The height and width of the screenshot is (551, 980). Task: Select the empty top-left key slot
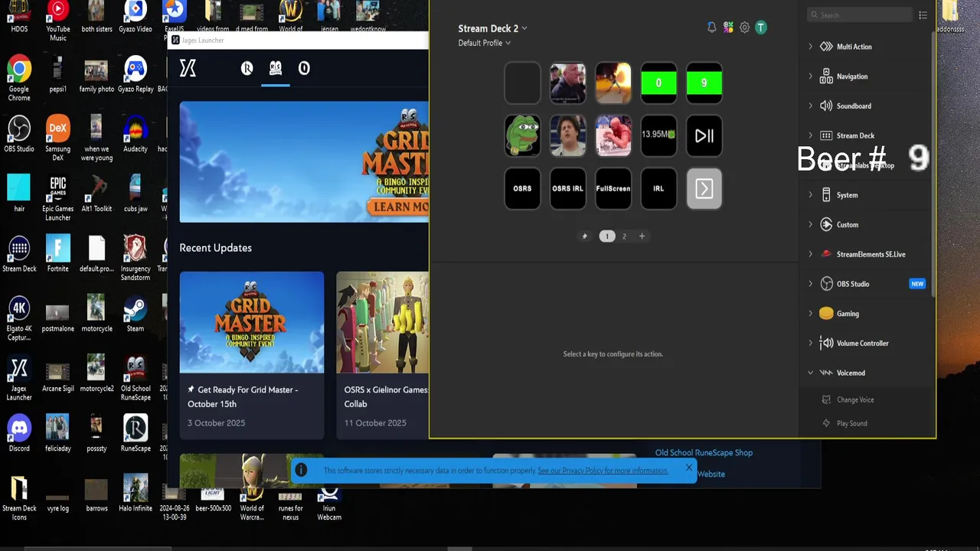click(x=522, y=83)
